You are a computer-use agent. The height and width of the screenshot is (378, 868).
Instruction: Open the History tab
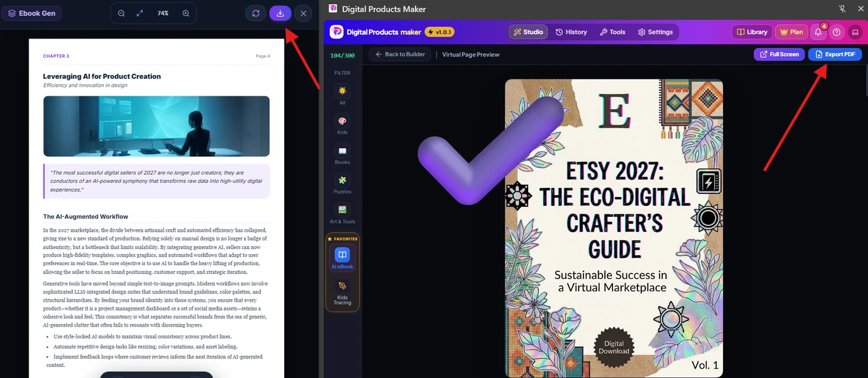pos(571,32)
